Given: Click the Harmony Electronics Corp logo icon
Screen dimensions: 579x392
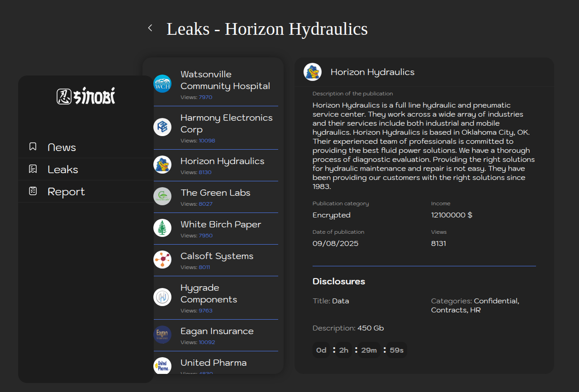Looking at the screenshot, I should click(x=162, y=127).
